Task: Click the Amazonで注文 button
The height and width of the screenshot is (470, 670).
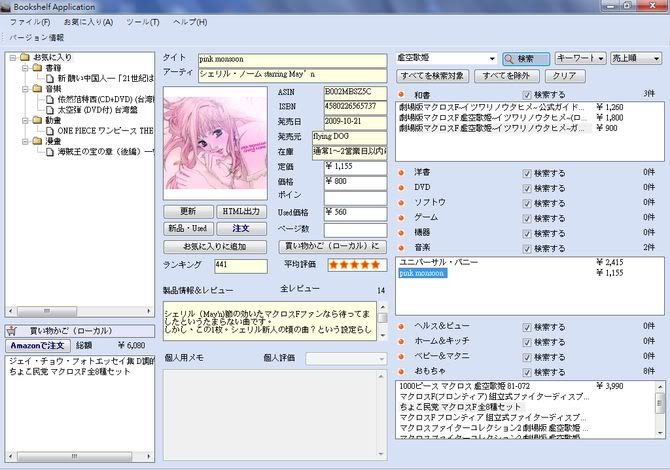Action: [x=38, y=345]
